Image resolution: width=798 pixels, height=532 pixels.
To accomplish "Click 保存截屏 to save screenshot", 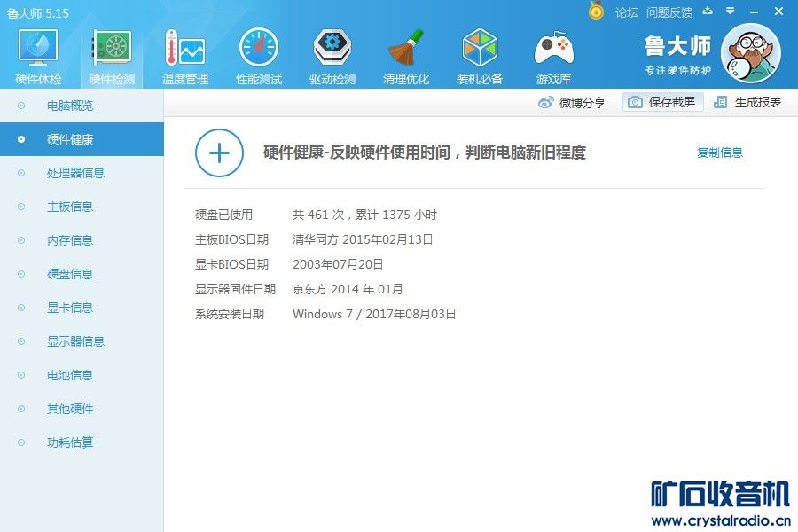I will 662,102.
